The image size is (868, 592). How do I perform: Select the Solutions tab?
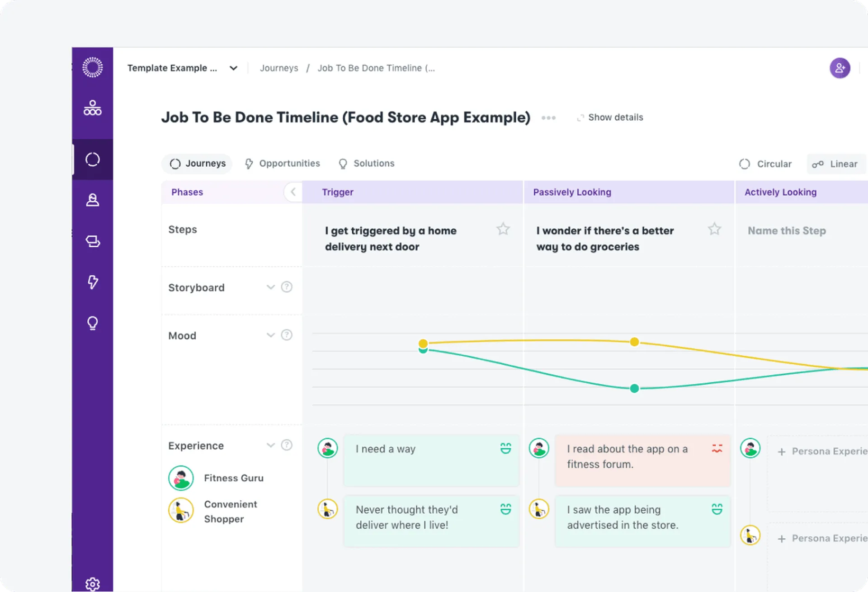[366, 164]
